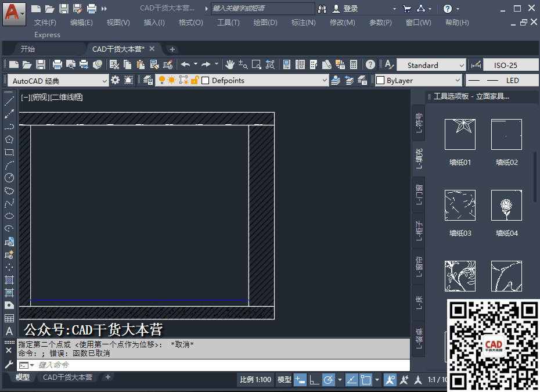
Task: Click the Help question mark in the toolbar
Action: pos(370,64)
